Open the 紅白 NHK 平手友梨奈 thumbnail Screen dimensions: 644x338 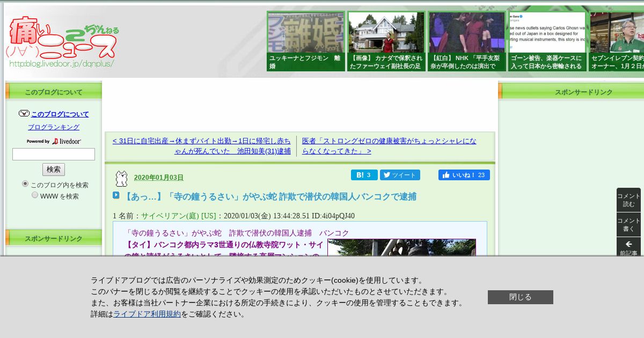tap(467, 41)
